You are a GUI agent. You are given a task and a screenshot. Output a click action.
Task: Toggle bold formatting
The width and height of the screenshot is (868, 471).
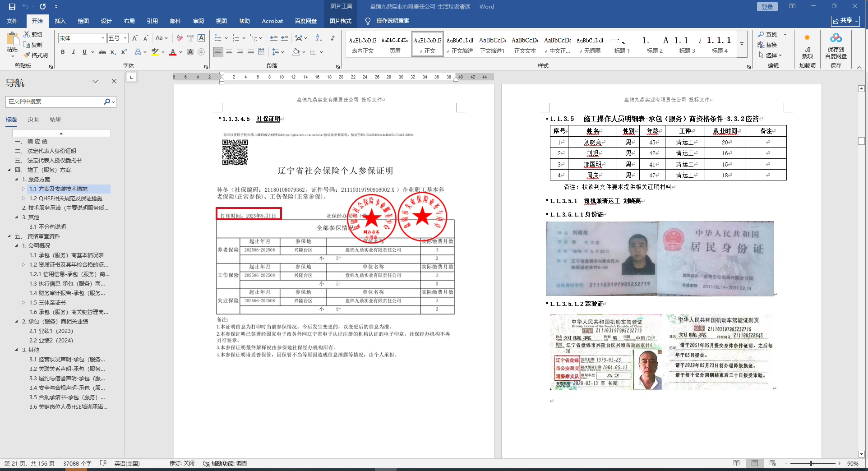point(63,52)
